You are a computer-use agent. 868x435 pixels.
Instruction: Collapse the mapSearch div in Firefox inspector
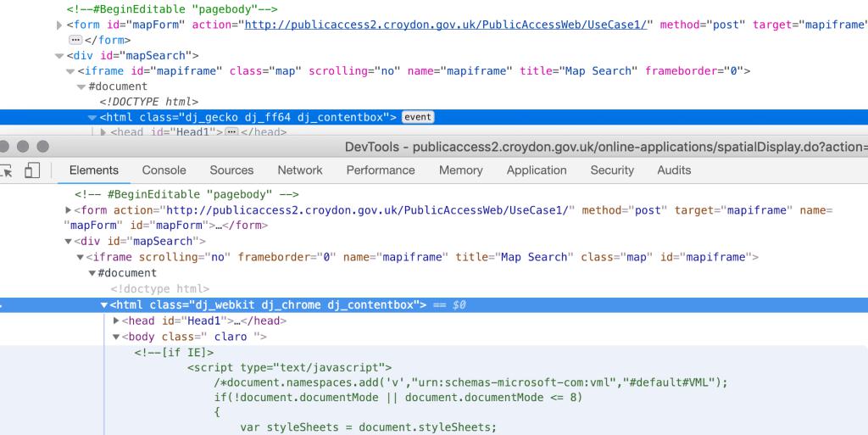click(x=59, y=56)
